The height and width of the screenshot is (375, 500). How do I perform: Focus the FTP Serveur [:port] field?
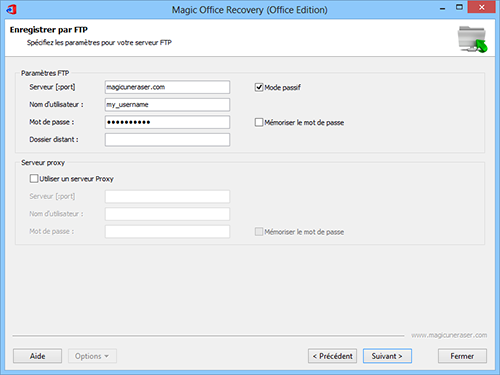(167, 87)
